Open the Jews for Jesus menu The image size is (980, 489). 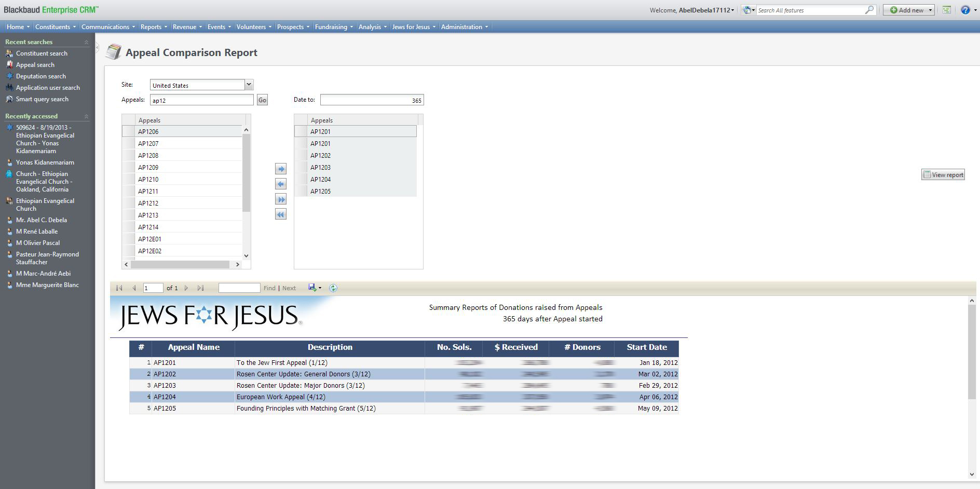pos(414,27)
